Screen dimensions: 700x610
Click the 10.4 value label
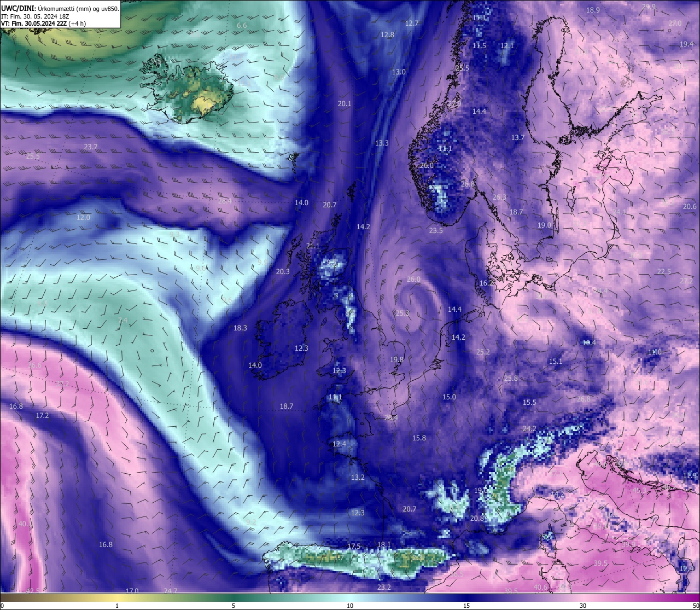click(x=589, y=343)
